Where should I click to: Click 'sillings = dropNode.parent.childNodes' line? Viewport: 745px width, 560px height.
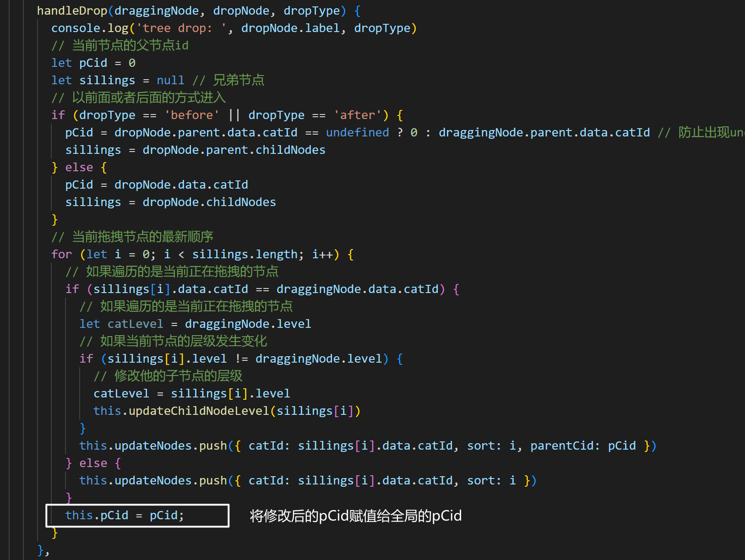click(x=196, y=150)
